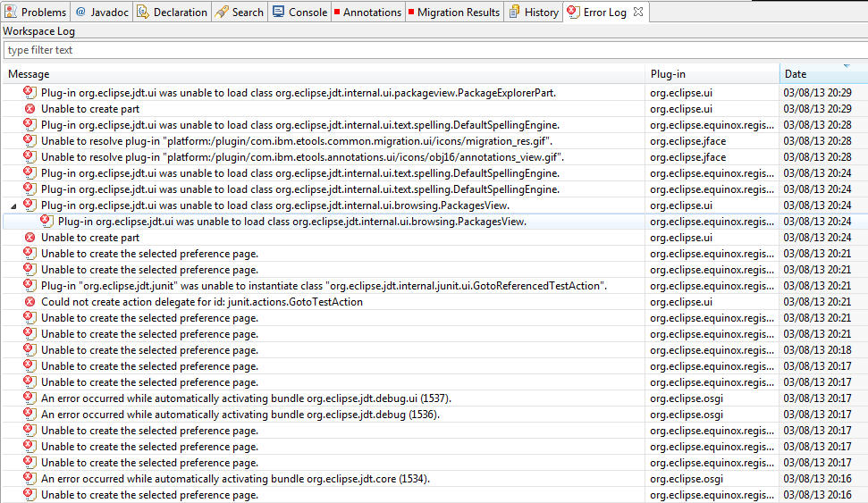Switch to the Problems tab
868x503 pixels.
coord(36,12)
